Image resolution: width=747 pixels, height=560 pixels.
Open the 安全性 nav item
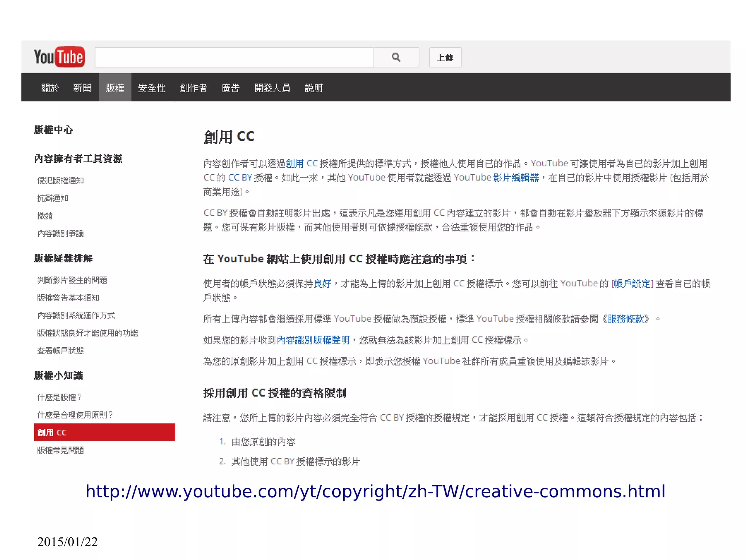coord(151,88)
